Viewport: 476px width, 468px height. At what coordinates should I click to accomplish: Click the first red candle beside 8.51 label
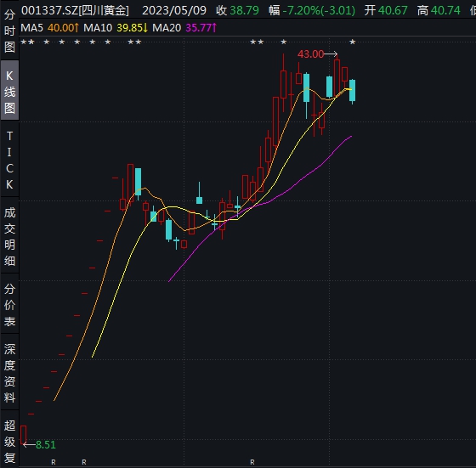tap(24, 435)
